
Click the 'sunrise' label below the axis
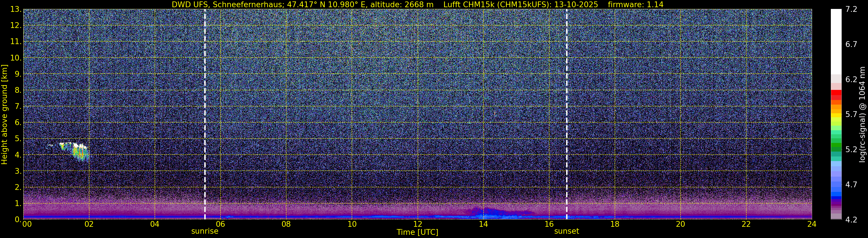click(x=205, y=231)
